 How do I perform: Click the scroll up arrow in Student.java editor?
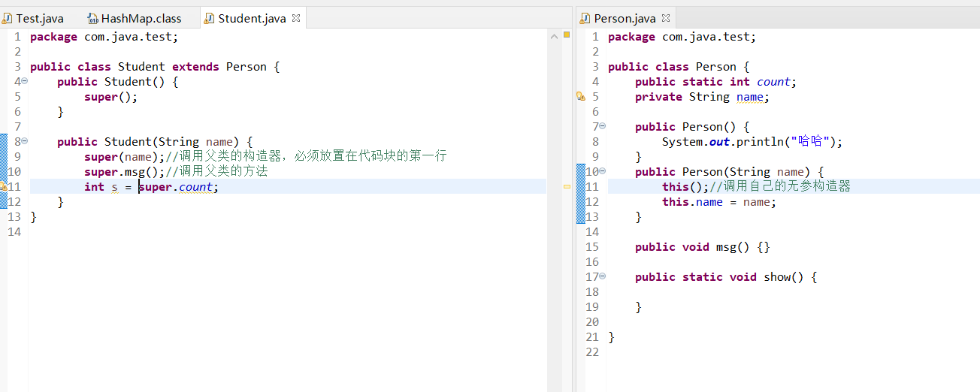554,35
